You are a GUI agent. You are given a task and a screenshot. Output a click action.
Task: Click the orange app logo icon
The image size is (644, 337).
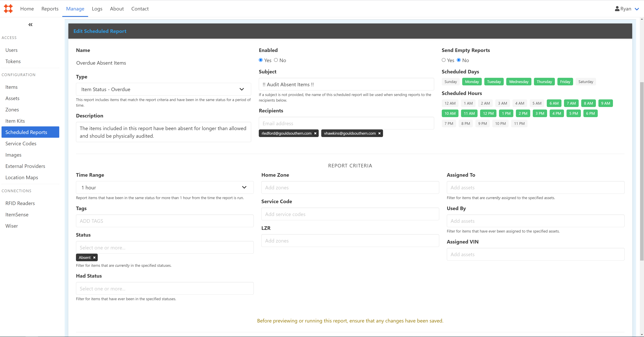pyautogui.click(x=8, y=8)
